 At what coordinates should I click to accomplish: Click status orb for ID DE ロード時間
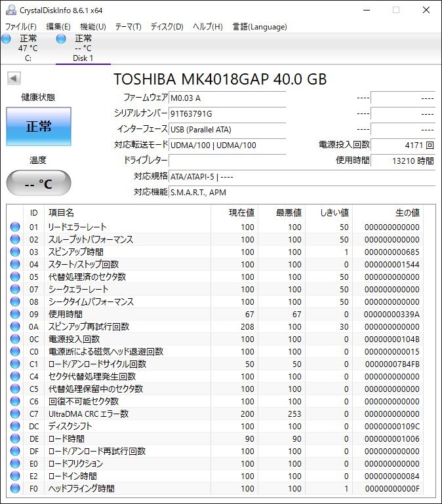[15, 438]
